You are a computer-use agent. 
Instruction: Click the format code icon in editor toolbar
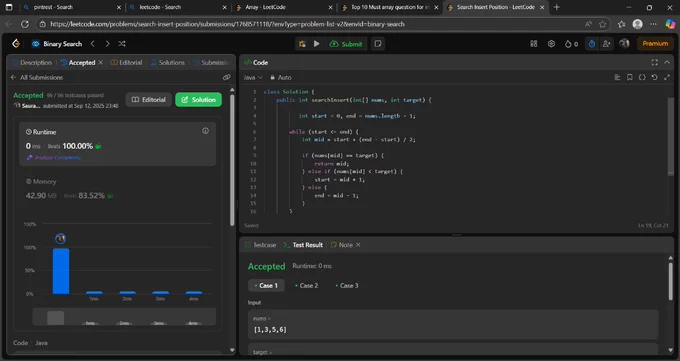617,77
